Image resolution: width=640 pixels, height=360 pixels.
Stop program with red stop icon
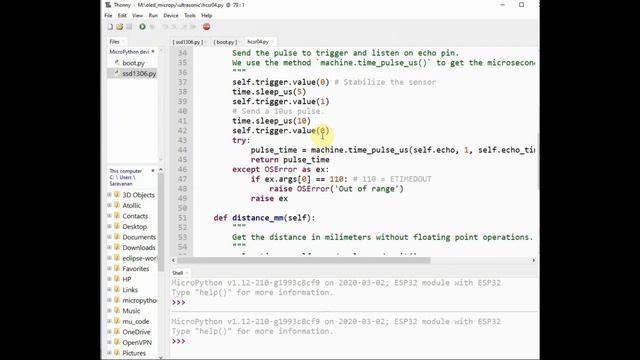pyautogui.click(x=207, y=27)
